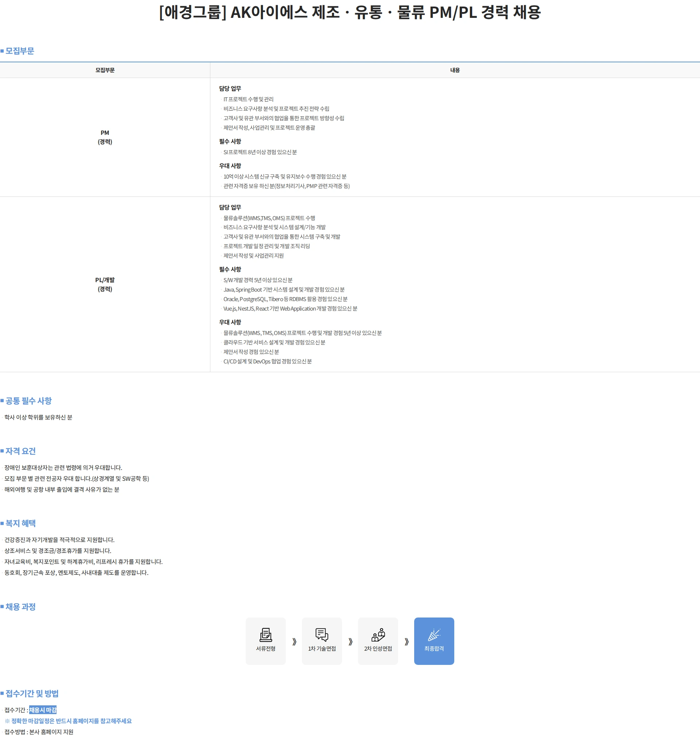Click the 내용 table column header
Screen dimensions: 700x744
tap(455, 70)
